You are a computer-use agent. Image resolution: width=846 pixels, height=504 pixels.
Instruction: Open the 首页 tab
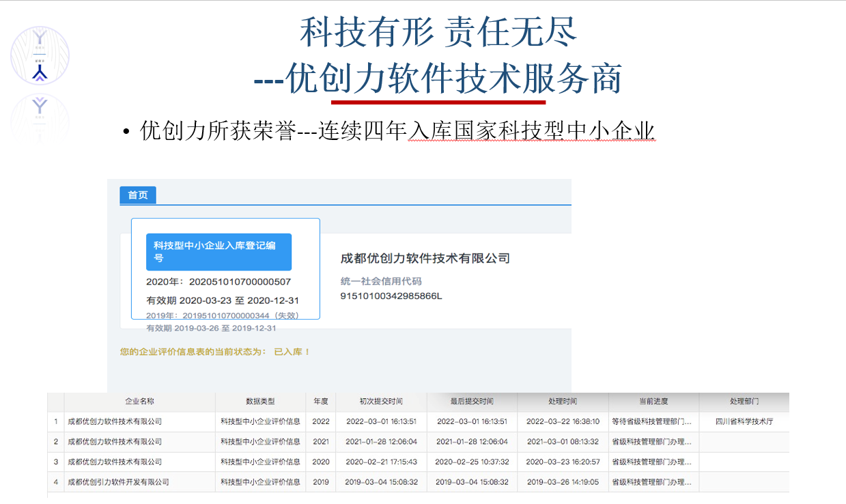138,195
